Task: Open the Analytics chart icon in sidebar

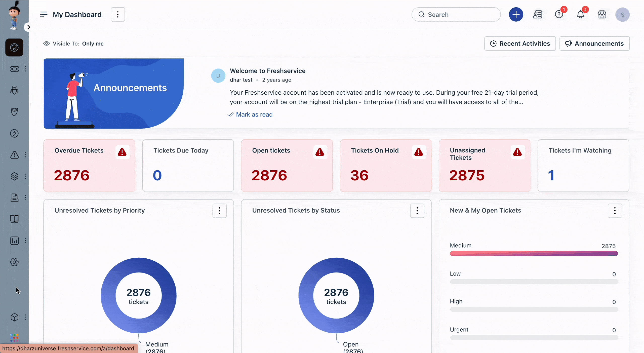Action: tap(14, 241)
